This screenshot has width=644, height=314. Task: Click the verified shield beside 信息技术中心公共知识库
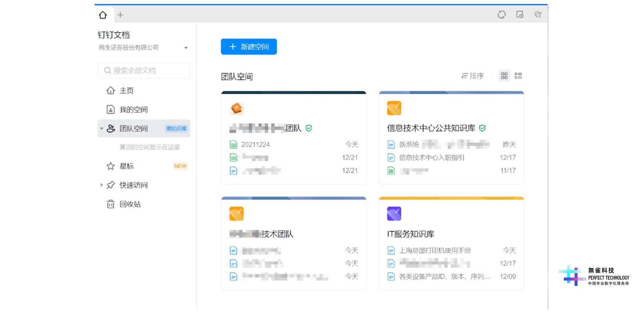coord(482,128)
